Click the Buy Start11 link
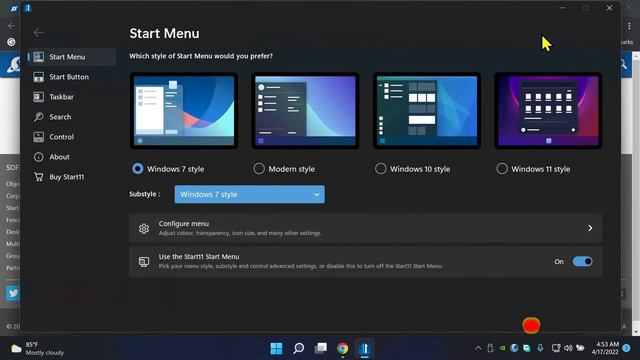Screen dimensions: 640x360 (72, 177)
